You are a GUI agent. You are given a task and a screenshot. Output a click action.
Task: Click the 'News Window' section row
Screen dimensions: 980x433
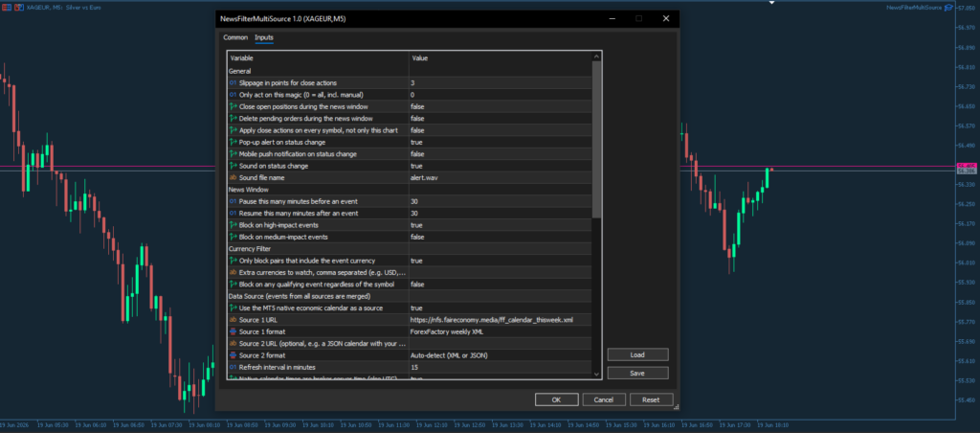tap(410, 190)
